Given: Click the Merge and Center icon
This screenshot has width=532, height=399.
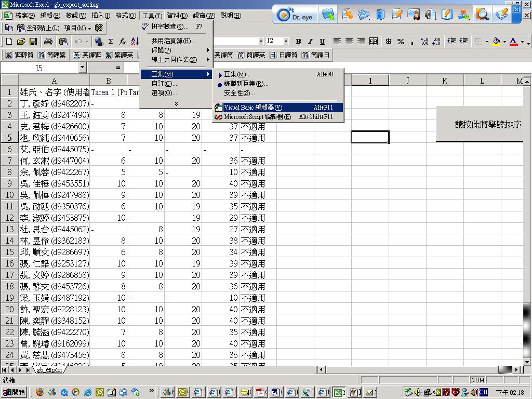Looking at the screenshot, I should 374,42.
